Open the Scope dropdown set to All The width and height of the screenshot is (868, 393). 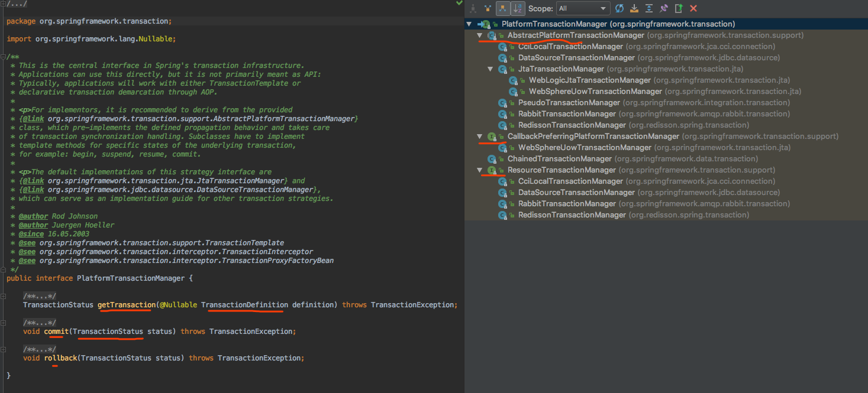click(x=583, y=8)
